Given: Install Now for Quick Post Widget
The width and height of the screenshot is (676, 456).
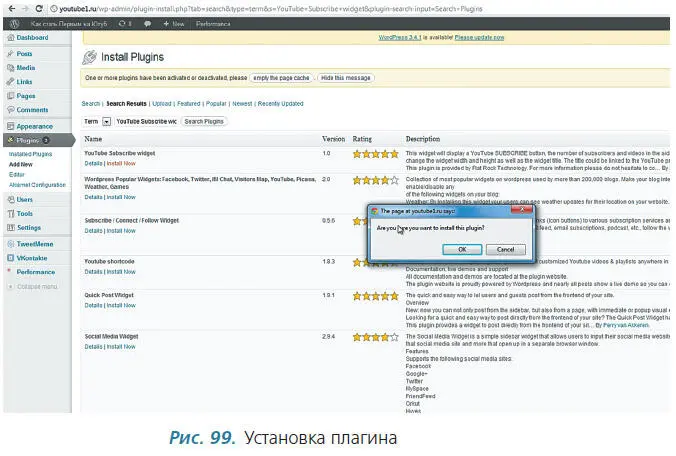Looking at the screenshot, I should click(x=121, y=305).
